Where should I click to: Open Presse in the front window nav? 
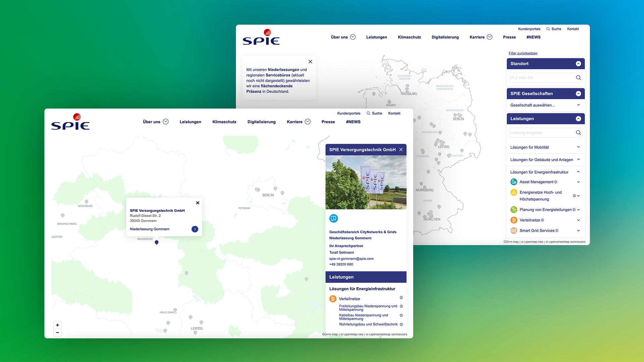pos(328,122)
